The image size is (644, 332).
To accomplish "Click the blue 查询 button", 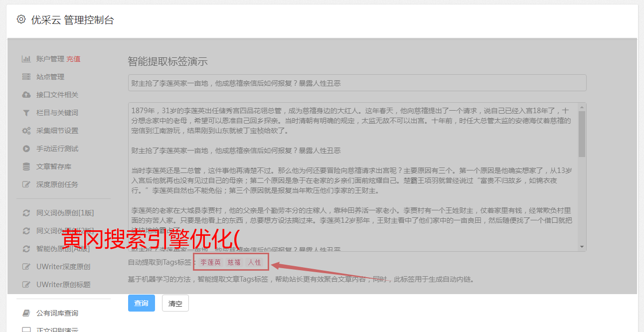I will coord(142,303).
